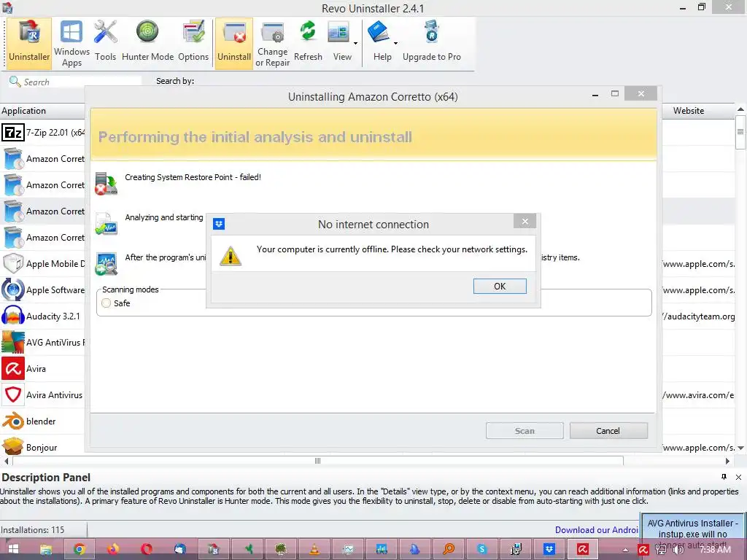
Task: Open the Help toolbar icon
Action: [379, 43]
